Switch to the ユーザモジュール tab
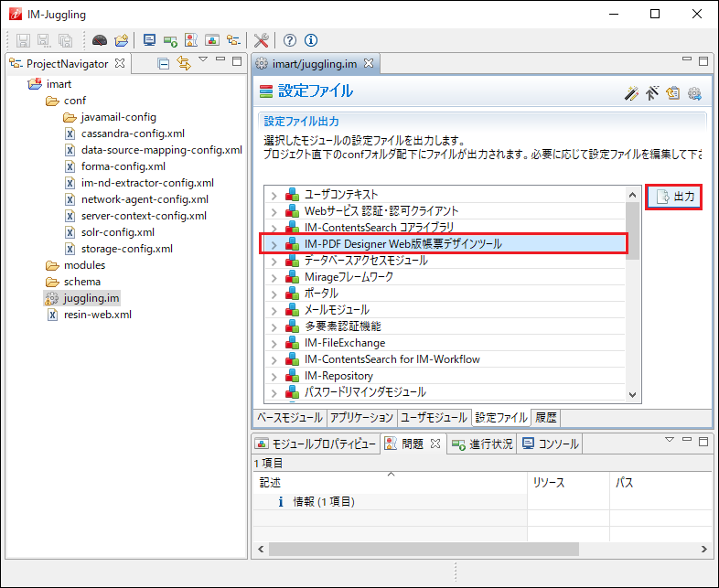The image size is (719, 588). point(434,418)
